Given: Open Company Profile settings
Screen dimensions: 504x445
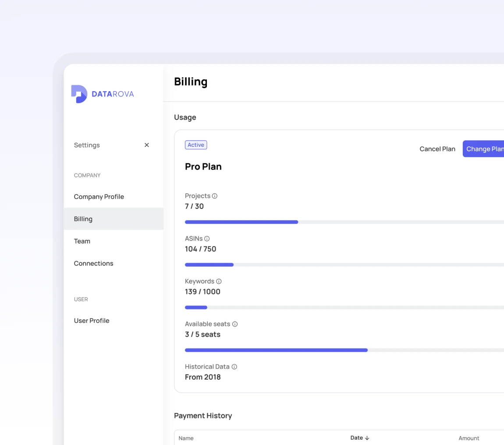Looking at the screenshot, I should (x=114, y=197).
